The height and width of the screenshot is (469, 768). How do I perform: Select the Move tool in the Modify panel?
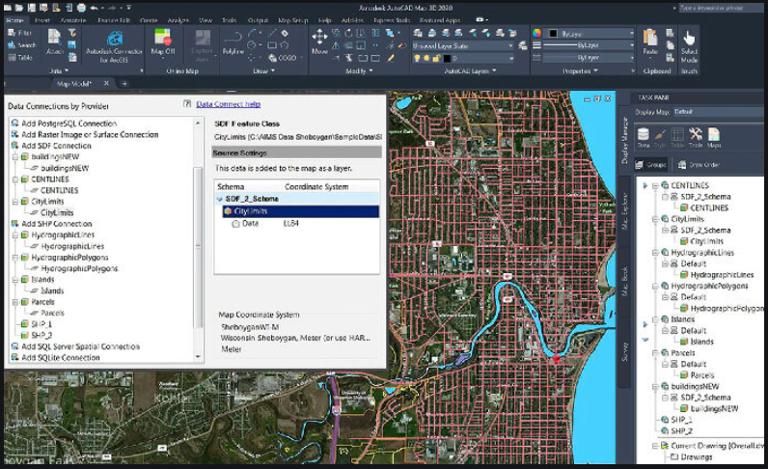(x=319, y=41)
